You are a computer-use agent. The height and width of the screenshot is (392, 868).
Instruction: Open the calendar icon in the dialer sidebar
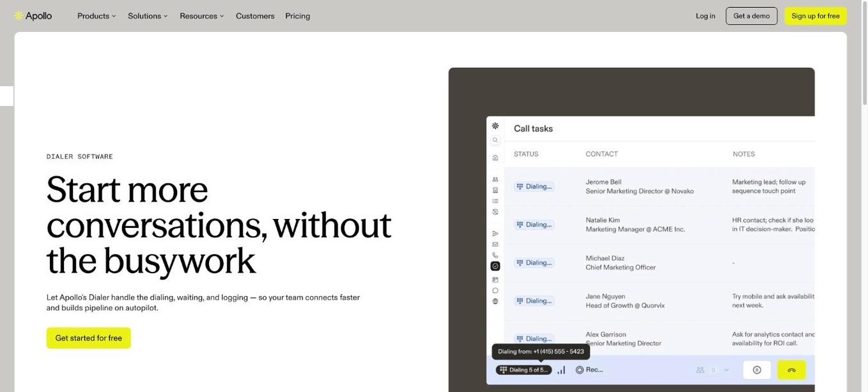tap(495, 279)
